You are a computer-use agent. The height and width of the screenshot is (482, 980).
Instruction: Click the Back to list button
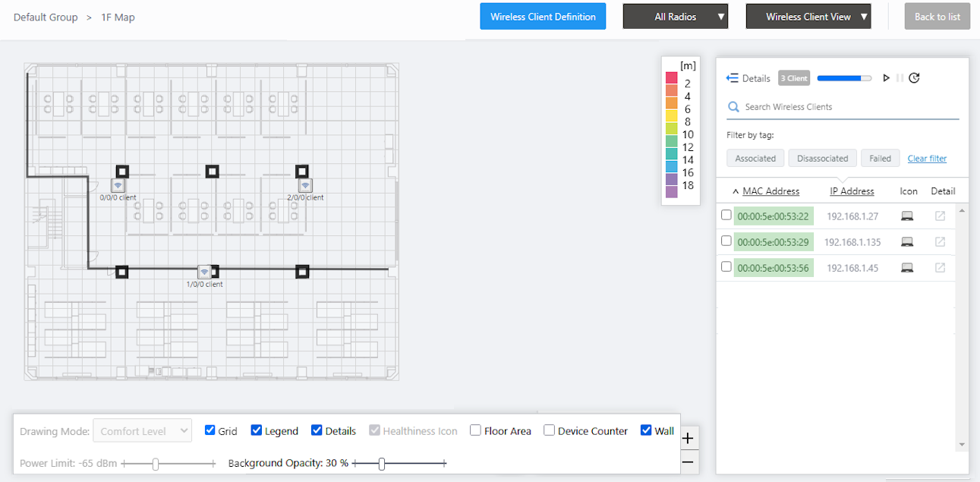(x=937, y=17)
